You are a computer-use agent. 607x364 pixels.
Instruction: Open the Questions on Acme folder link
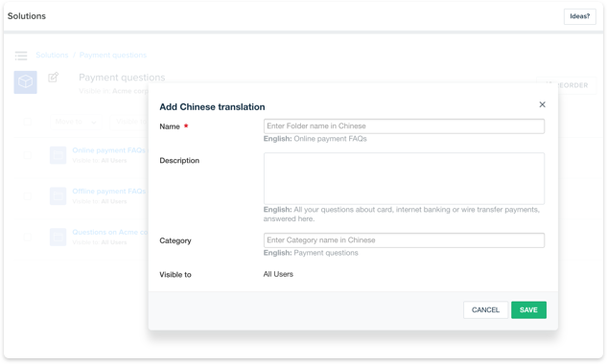pyautogui.click(x=110, y=232)
